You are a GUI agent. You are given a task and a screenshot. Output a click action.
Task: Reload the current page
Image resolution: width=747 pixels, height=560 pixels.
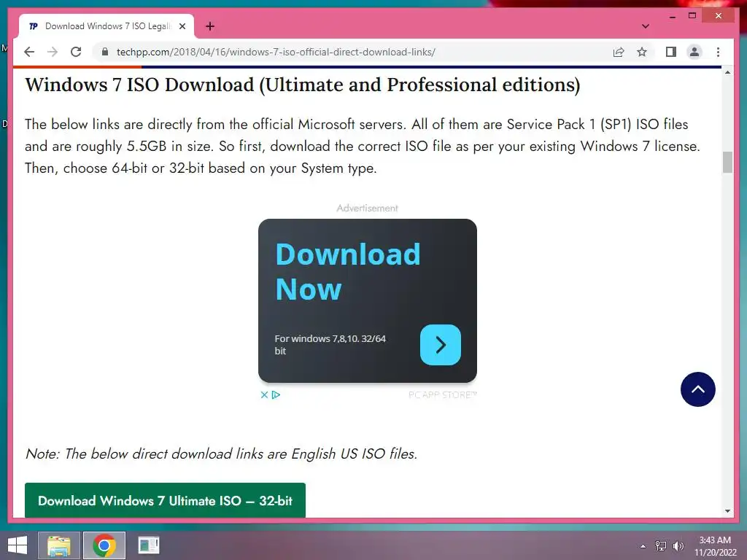point(76,52)
